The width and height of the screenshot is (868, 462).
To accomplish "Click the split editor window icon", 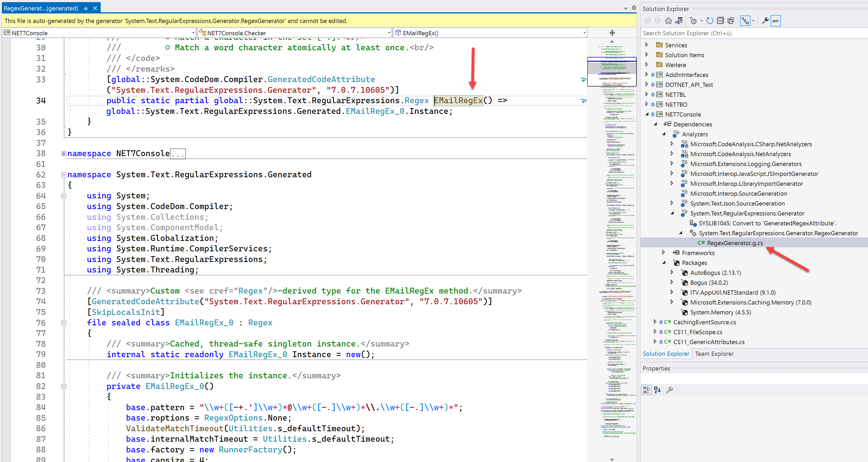I will coord(612,33).
